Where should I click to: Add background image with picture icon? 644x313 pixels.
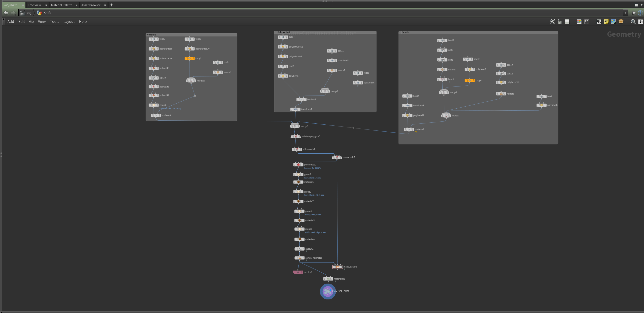613,22
